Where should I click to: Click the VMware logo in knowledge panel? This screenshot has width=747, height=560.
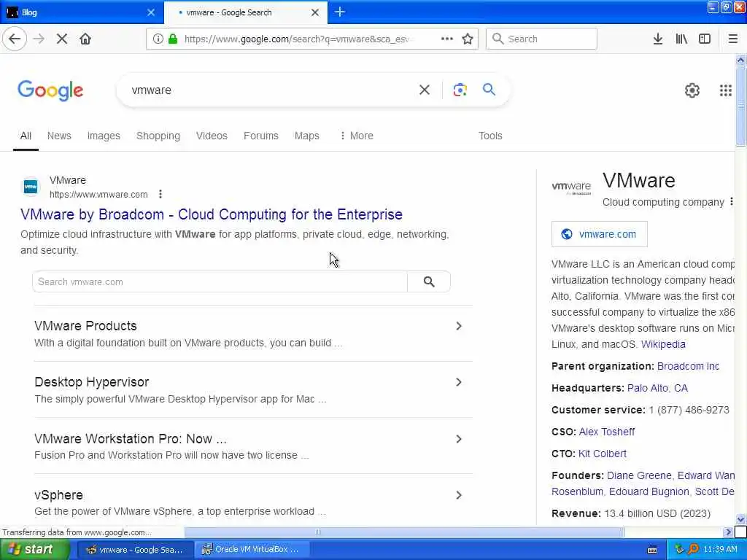571,187
